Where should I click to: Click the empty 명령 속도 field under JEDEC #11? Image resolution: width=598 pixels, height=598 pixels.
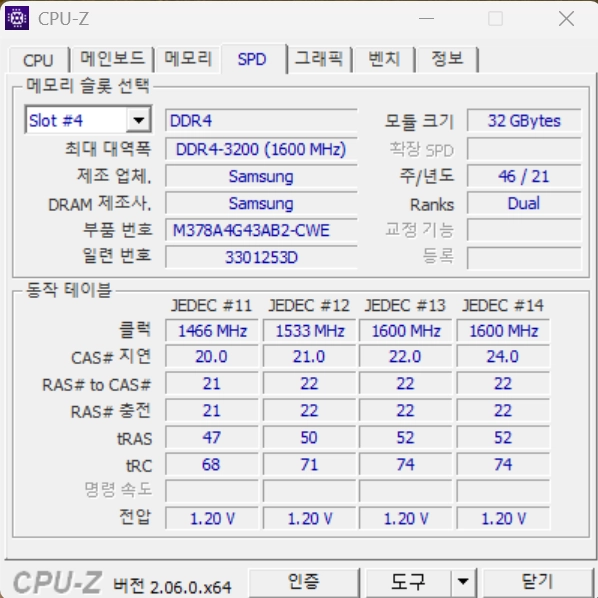click(212, 491)
